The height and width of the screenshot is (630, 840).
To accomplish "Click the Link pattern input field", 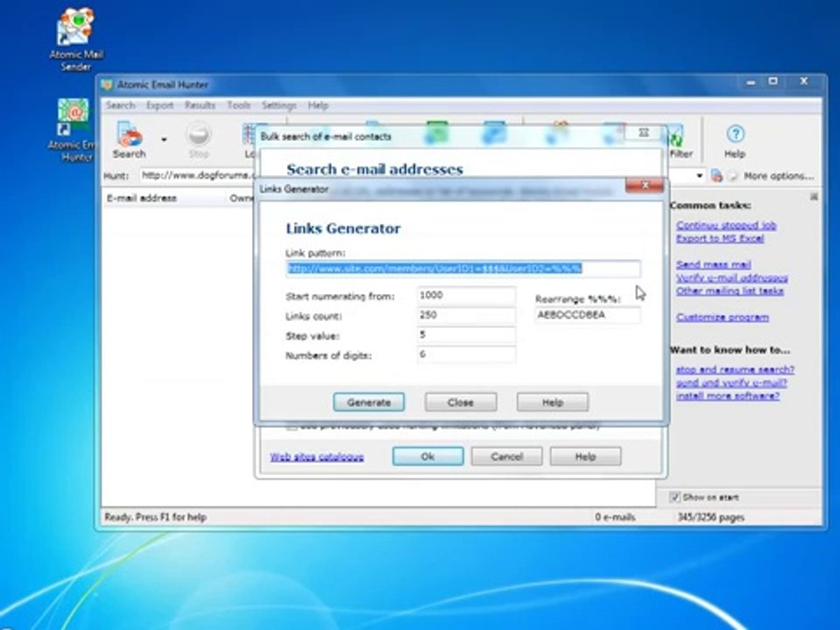I will (x=463, y=269).
